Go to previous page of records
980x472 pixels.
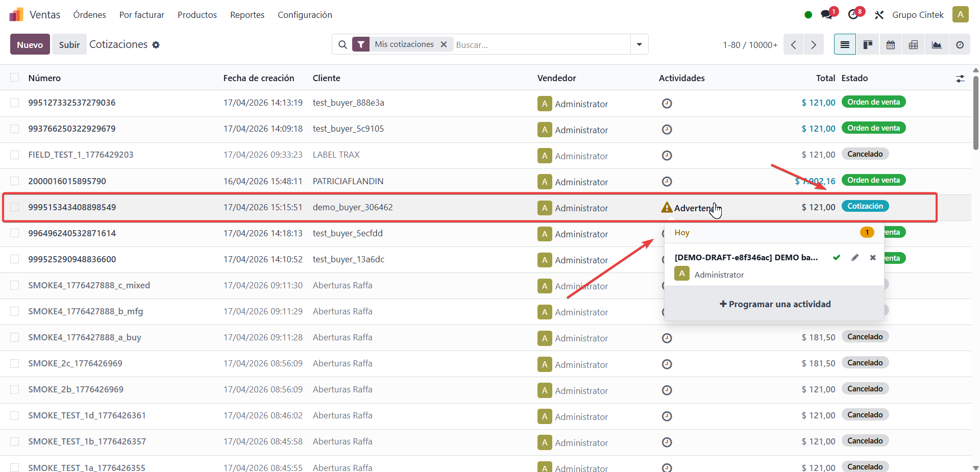click(793, 45)
